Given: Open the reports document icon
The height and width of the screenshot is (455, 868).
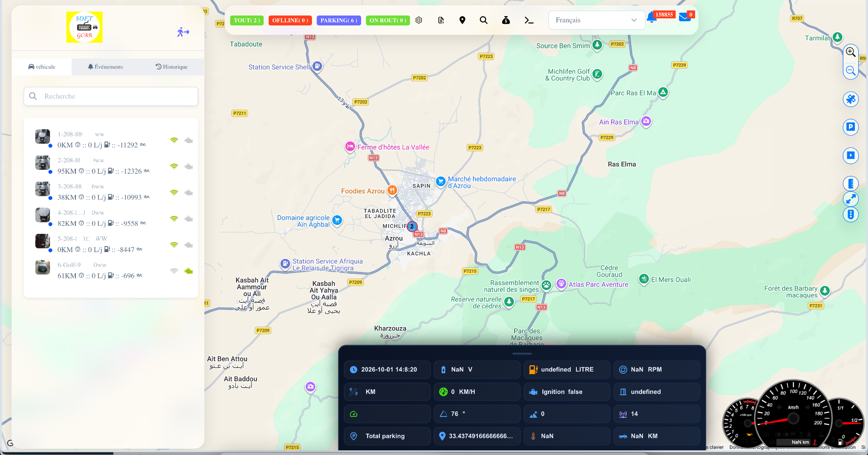Looking at the screenshot, I should (x=441, y=20).
